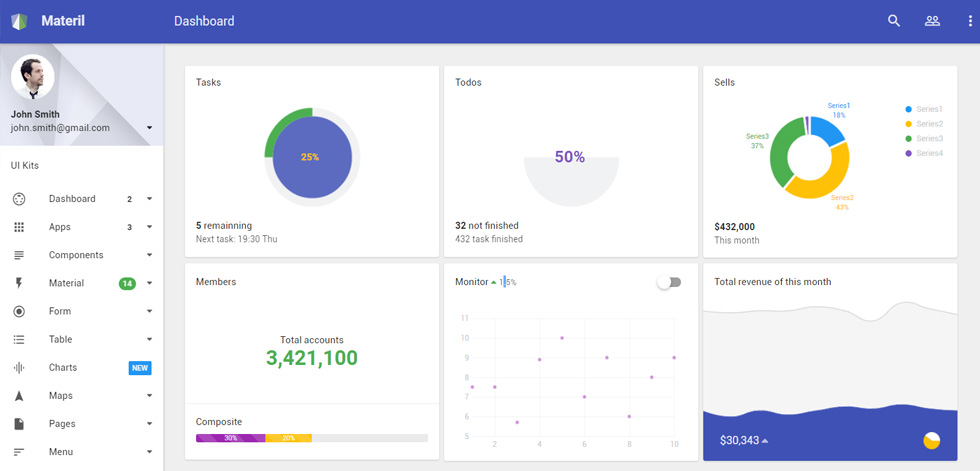980x471 pixels.
Task: Click the people group icon in header
Action: (x=932, y=21)
